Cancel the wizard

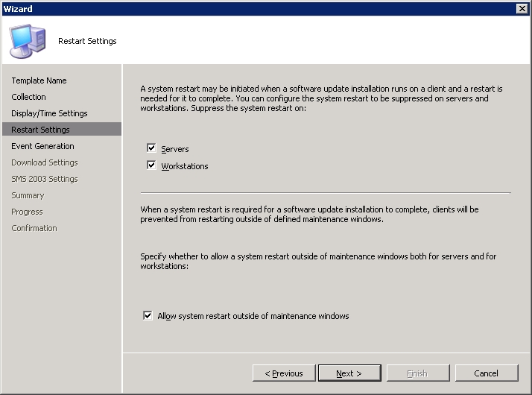(x=487, y=373)
